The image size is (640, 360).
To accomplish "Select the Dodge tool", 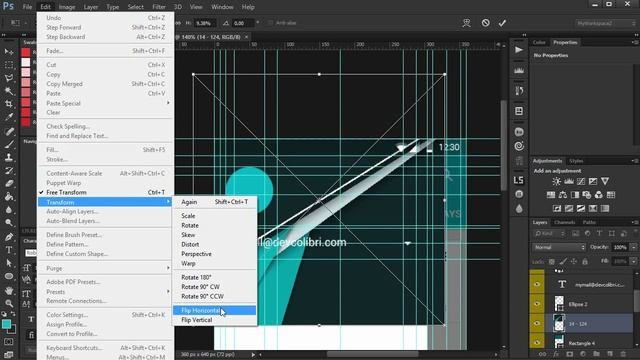I will point(9,223).
